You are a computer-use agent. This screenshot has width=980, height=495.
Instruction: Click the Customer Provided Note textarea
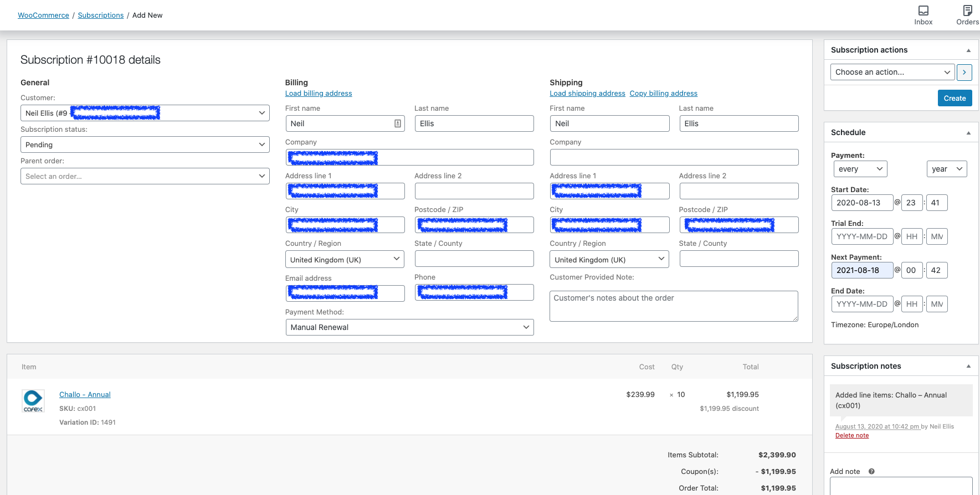click(674, 306)
